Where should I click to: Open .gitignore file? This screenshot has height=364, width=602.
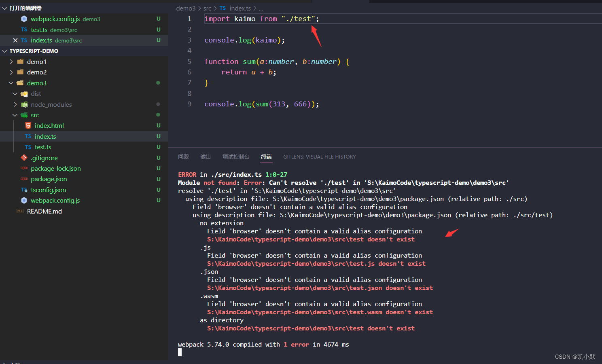44,158
